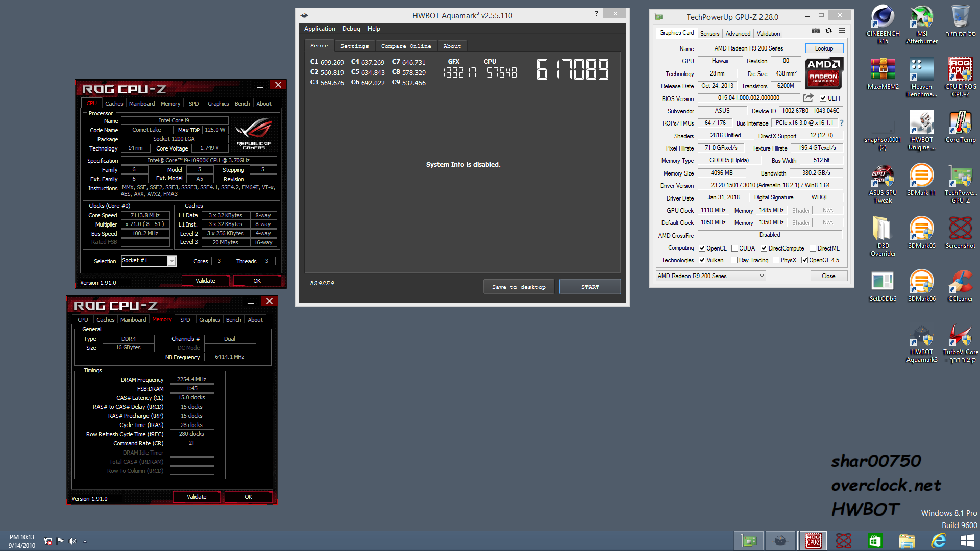Open Debug menu in Aquamark3
This screenshot has width=980, height=551.
[351, 29]
